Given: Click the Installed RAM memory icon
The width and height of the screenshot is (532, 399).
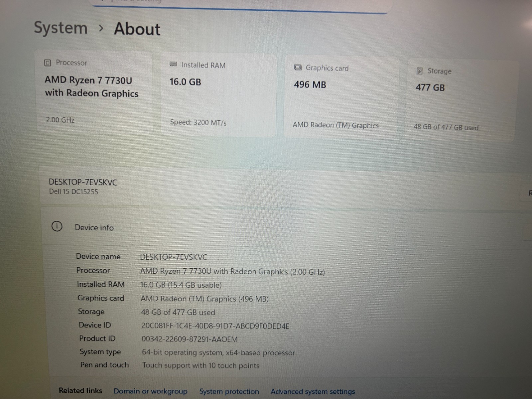Looking at the screenshot, I should point(173,64).
